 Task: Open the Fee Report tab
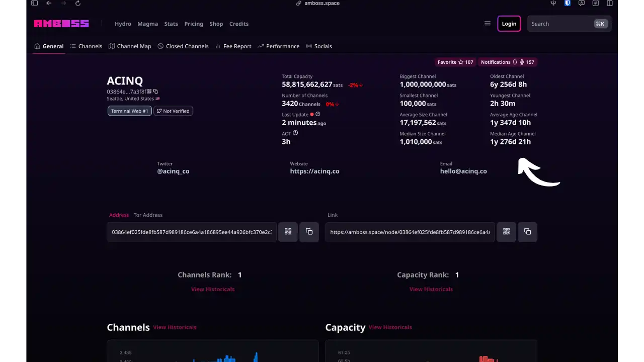pos(233,46)
